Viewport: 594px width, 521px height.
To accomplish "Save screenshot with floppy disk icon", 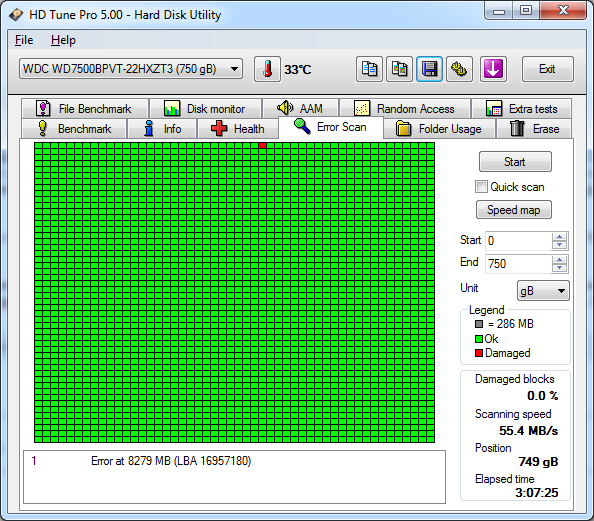I will coord(429,69).
